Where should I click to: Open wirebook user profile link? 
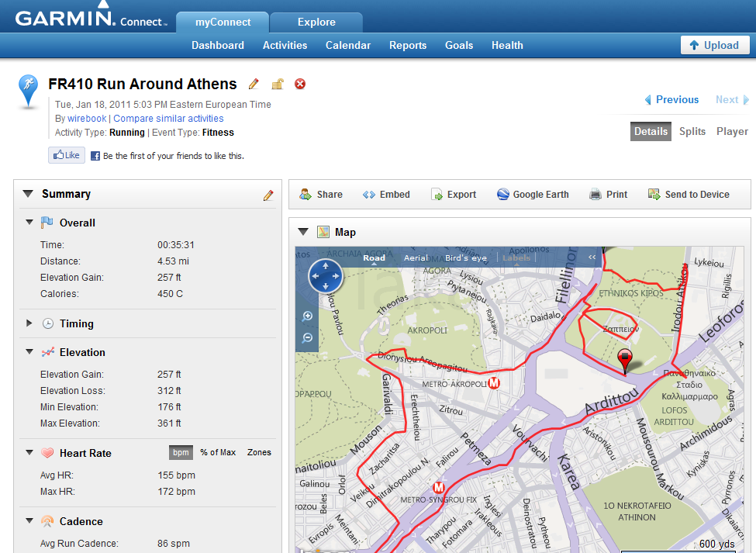click(87, 119)
